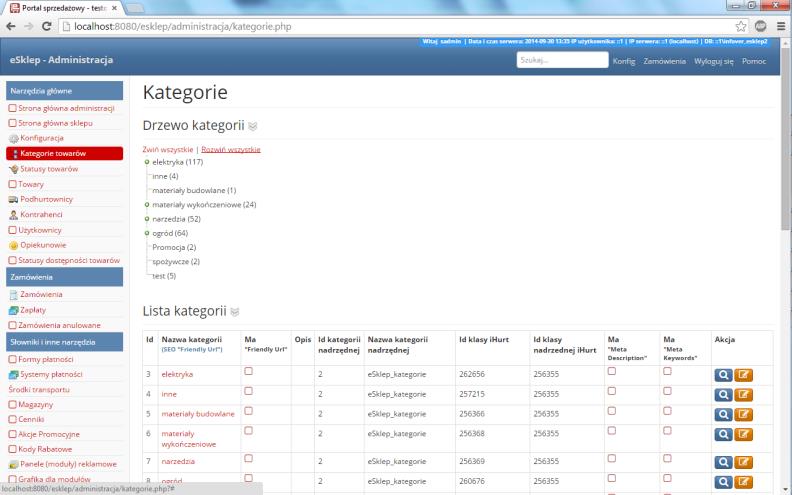The width and height of the screenshot is (792, 495).
Task: Click the Zwiń wszystkie link
Action: click(x=168, y=150)
